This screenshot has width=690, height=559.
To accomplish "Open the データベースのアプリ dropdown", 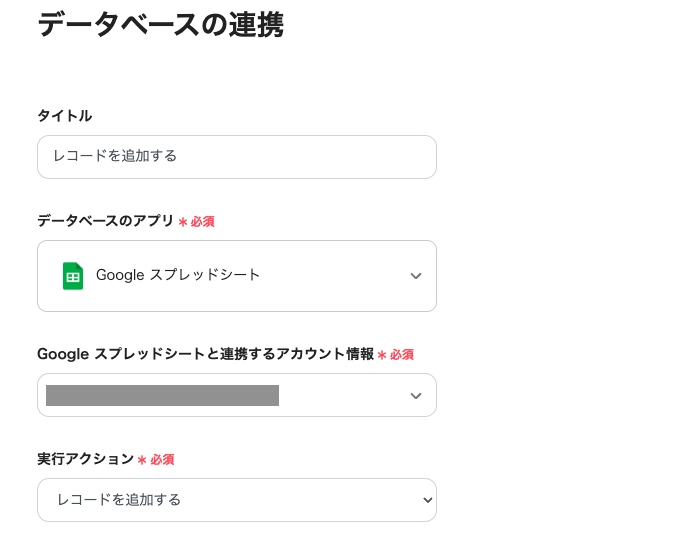I will pos(237,276).
